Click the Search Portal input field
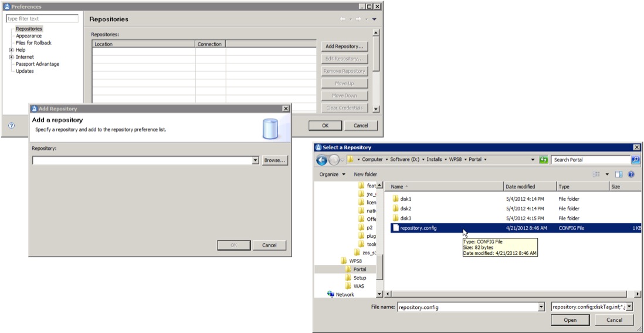Screen dimensions: 644x333 tap(591, 160)
